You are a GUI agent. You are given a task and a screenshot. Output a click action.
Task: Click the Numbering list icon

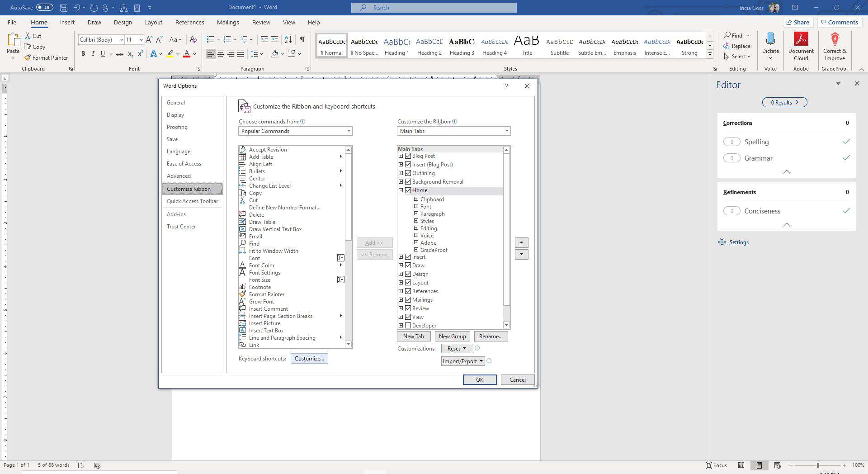coord(227,39)
